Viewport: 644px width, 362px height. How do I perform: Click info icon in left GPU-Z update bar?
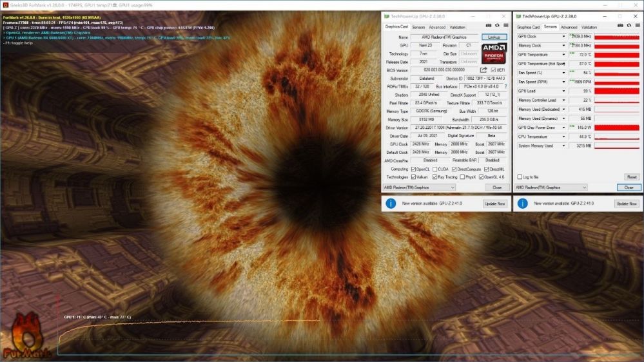391,203
